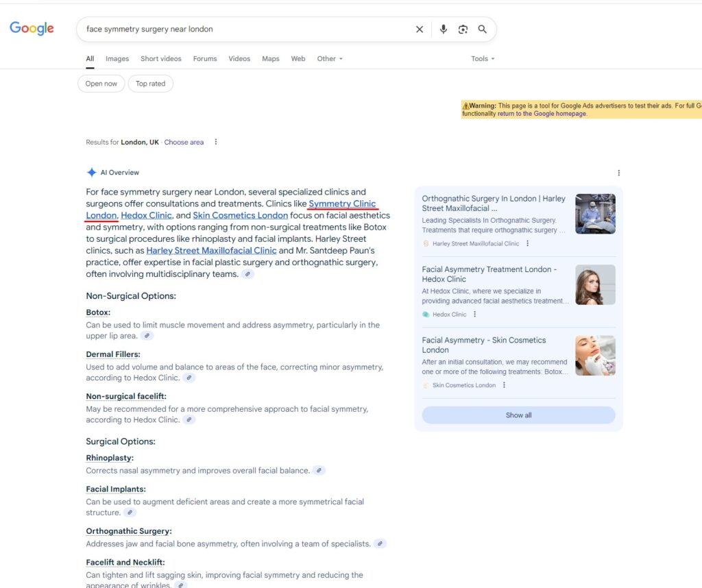Viewport: 702px width, 588px height.
Task: Click the Rhinoplasty heading term
Action: pos(110,458)
